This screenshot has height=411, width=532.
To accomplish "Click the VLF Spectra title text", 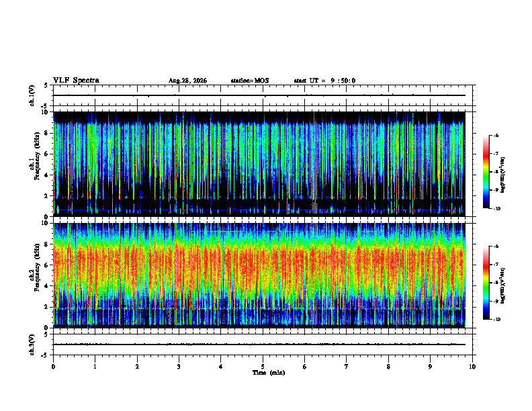I will click(76, 81).
